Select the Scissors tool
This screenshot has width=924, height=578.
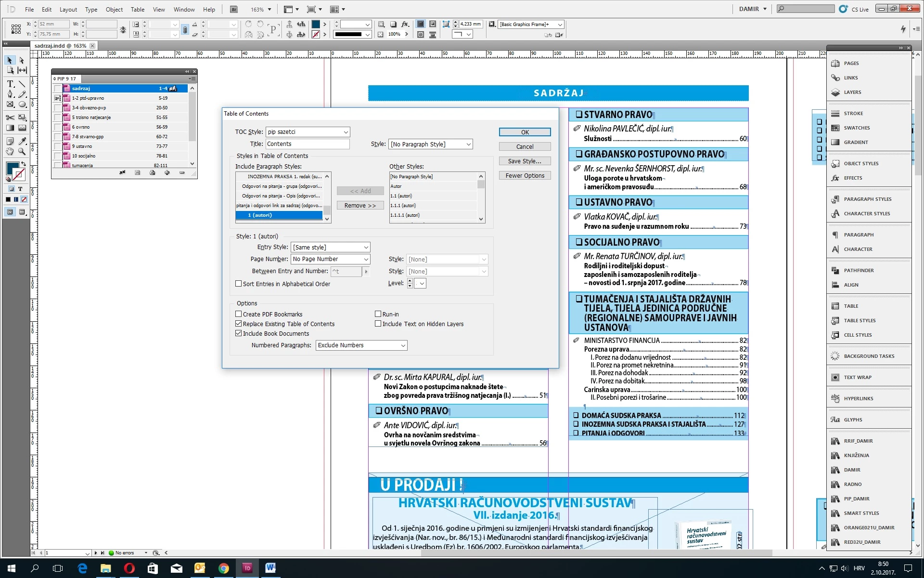[x=10, y=117]
